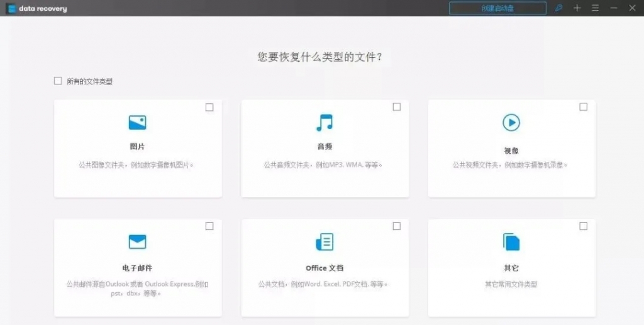Click the picture (图片) file type icon
Viewport: 644px width, 325px height.
(x=137, y=122)
